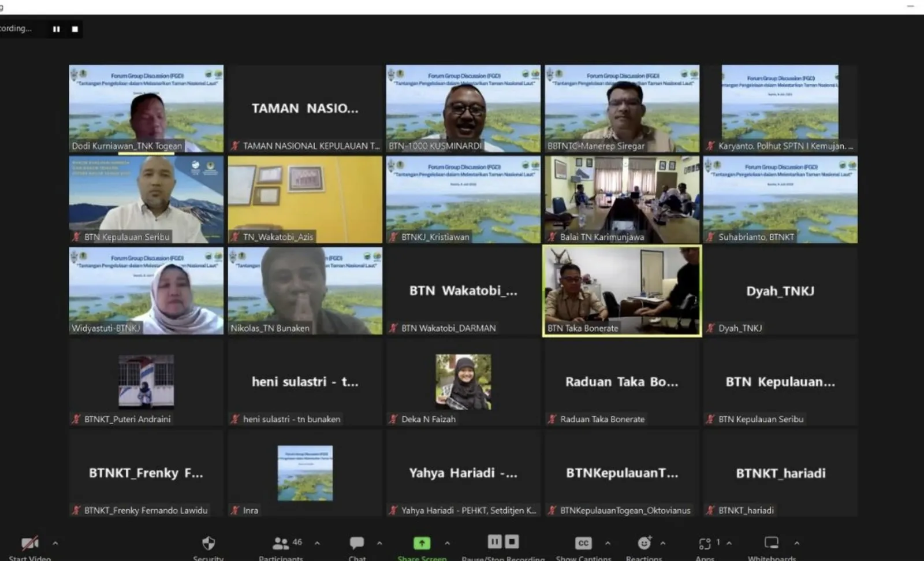Select the Dodi Kurniawan_TNK Togean video tile

[146, 108]
